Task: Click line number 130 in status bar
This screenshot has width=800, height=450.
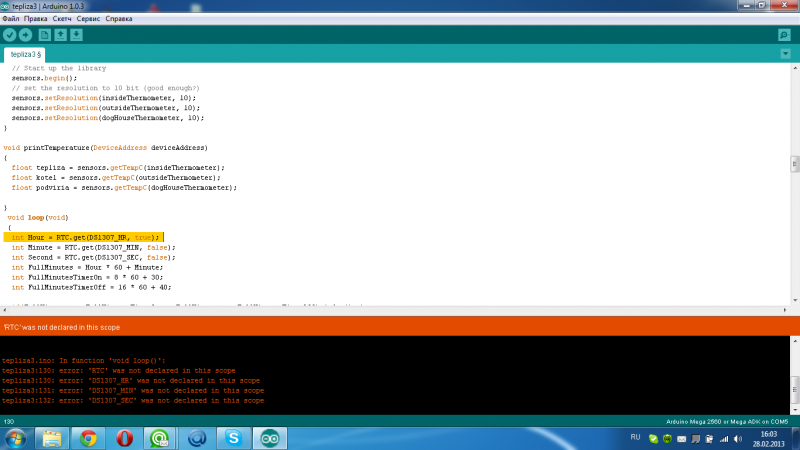Action: point(9,422)
